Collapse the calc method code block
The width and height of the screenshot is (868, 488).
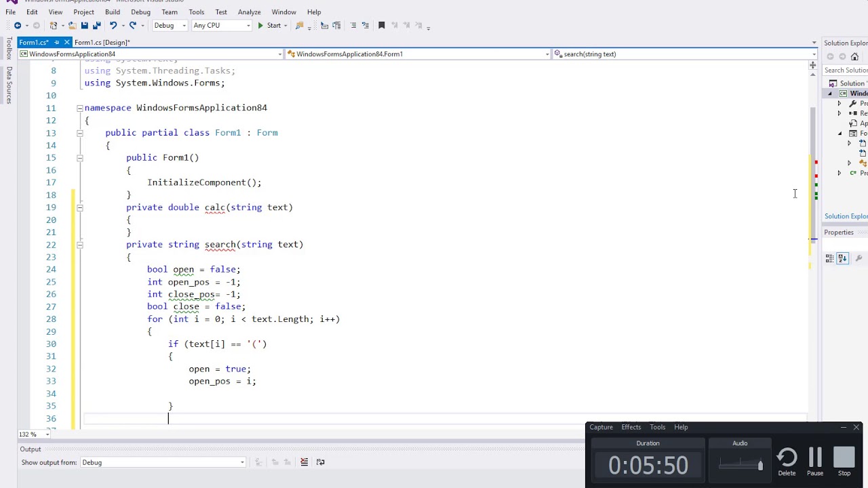pyautogui.click(x=79, y=207)
